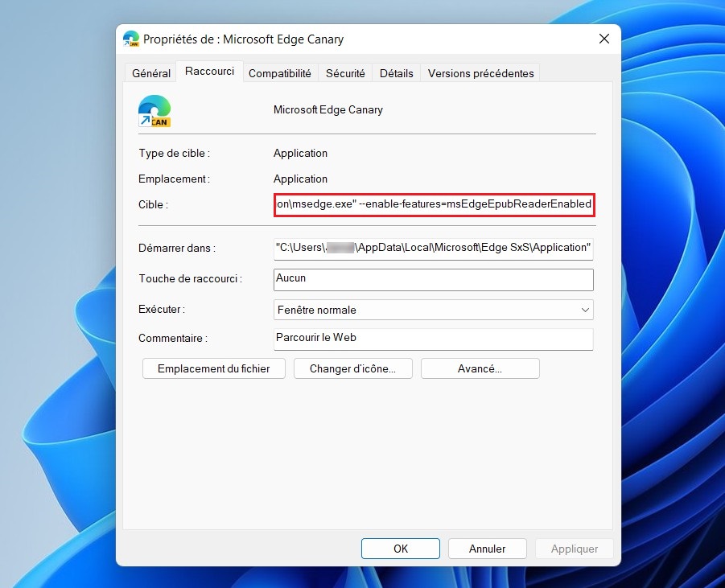The width and height of the screenshot is (725, 588).
Task: Focus the Touche de raccourci field
Action: click(x=434, y=280)
